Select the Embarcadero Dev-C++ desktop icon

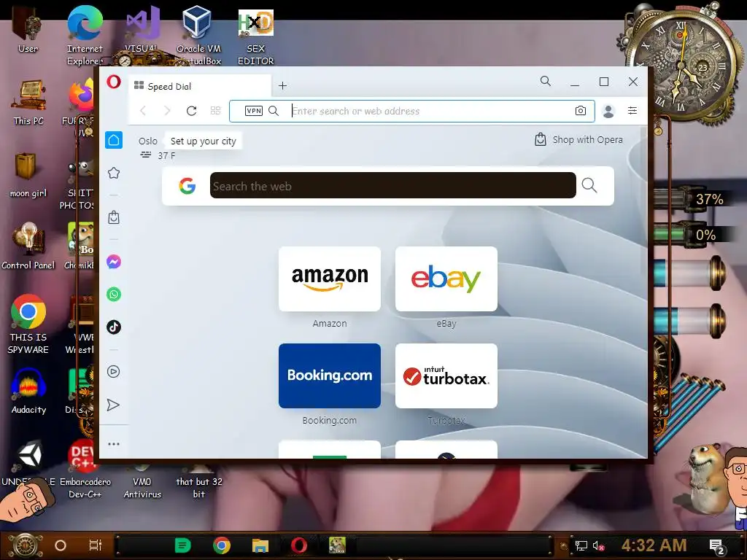(85, 469)
